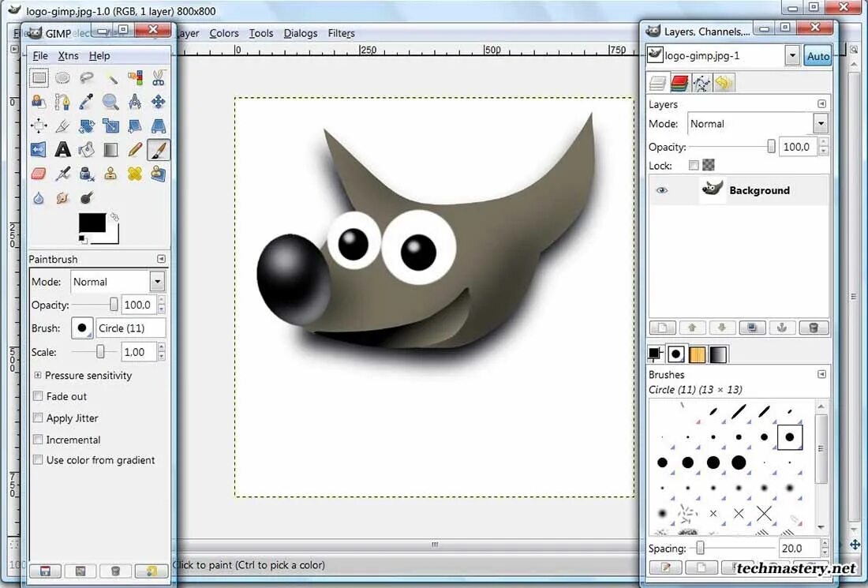Image resolution: width=868 pixels, height=588 pixels.
Task: Enable the Apply Jitter checkbox
Action: [x=38, y=418]
